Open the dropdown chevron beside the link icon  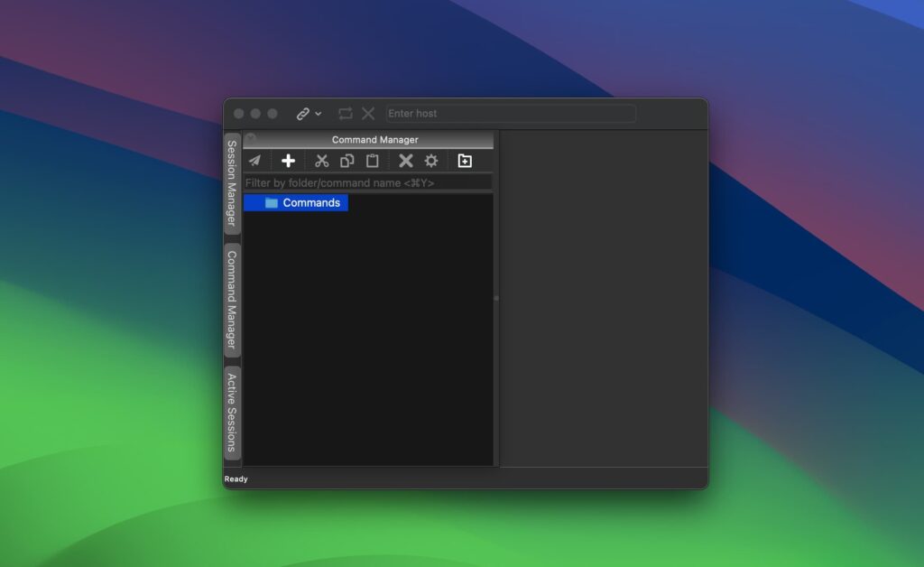[316, 113]
